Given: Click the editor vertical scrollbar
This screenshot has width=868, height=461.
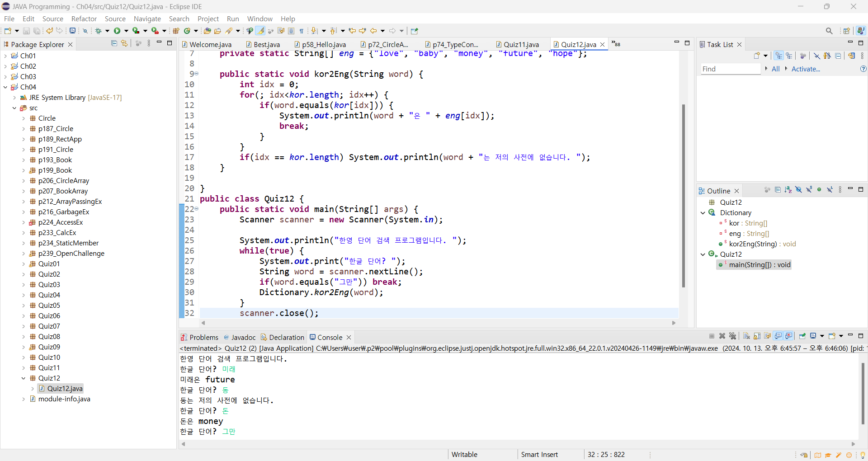Looking at the screenshot, I should coord(683,196).
